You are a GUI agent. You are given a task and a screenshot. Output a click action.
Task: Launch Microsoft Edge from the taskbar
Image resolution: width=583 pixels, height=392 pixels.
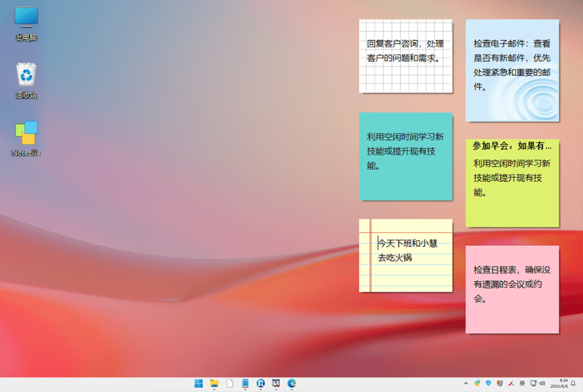291,383
